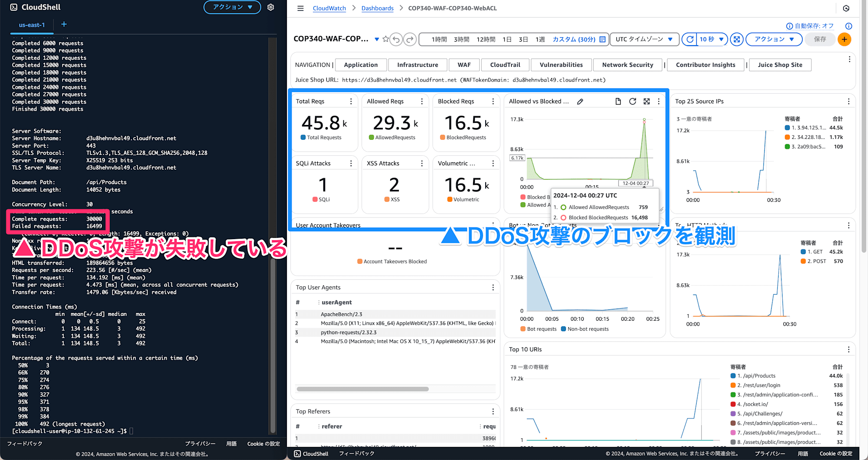Add a new CloudShell tab
Image resolution: width=868 pixels, height=460 pixels.
point(64,24)
